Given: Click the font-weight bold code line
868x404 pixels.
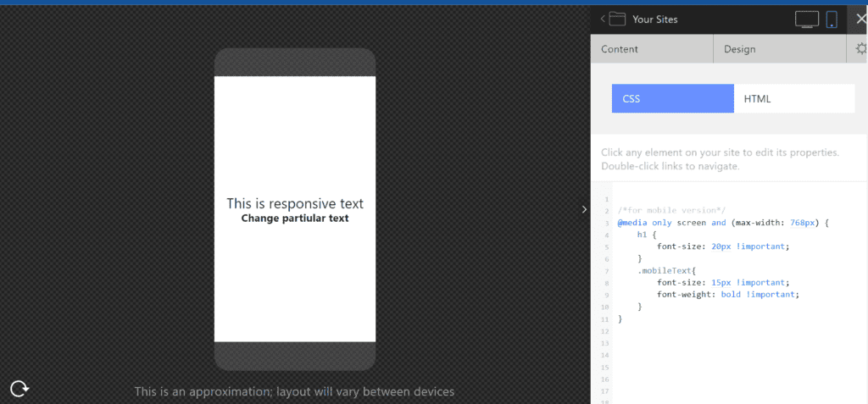Looking at the screenshot, I should 727,294.
